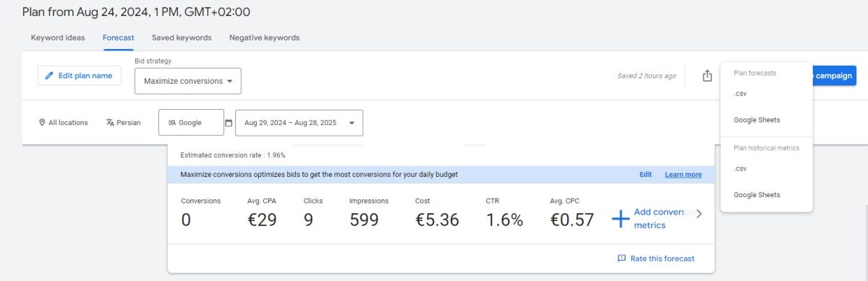Click the right chevron arrow on metrics row
Screen dimensions: 868x281
pos(699,214)
